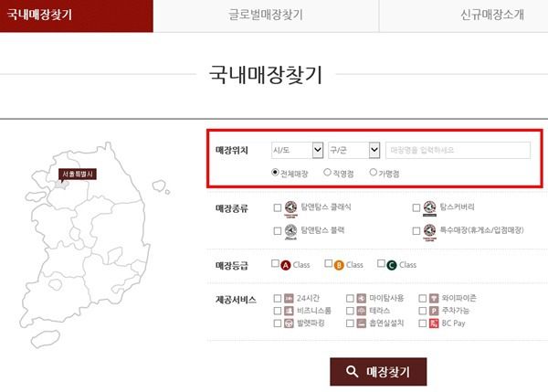Click the 매장위치 label
This screenshot has width=548, height=392.
pos(232,151)
